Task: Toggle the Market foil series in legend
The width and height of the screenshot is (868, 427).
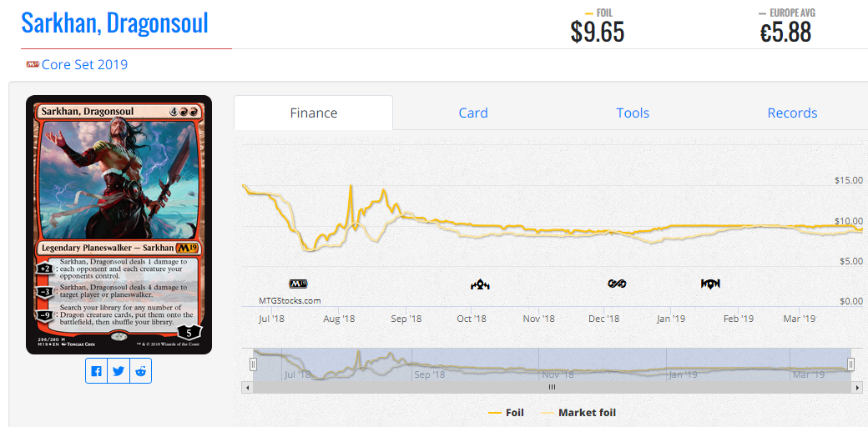Action: tap(578, 413)
